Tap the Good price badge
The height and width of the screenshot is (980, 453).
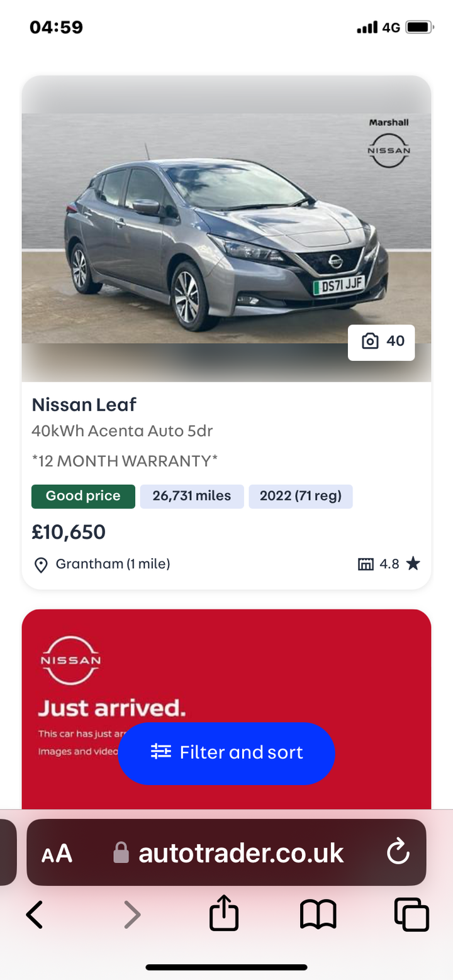[83, 496]
